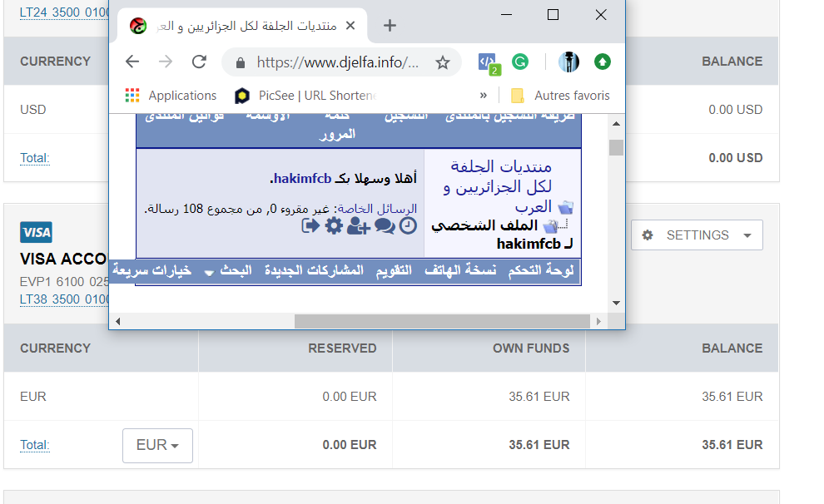Minimize the forum browser window
The height and width of the screenshot is (504, 824).
506,15
